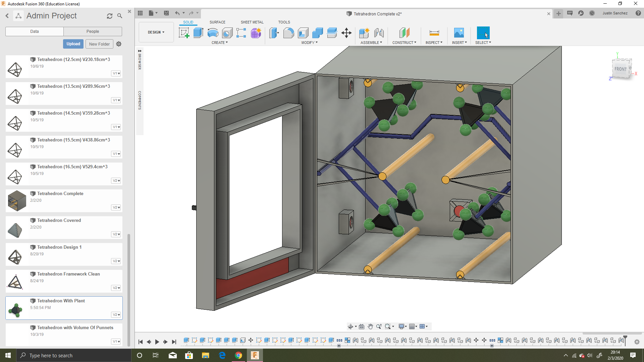Image resolution: width=644 pixels, height=362 pixels.
Task: Click the FRONT face of ViewCube
Action: click(x=621, y=69)
